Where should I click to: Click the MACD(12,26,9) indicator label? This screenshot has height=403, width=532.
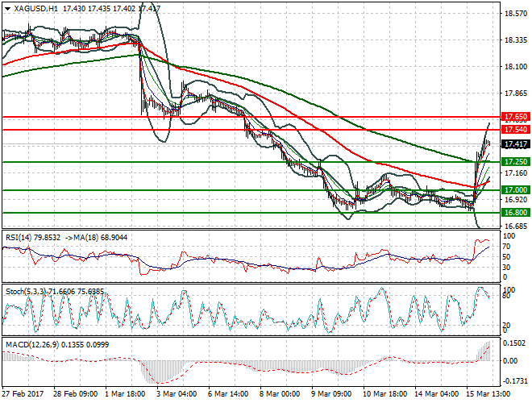pyautogui.click(x=32, y=345)
